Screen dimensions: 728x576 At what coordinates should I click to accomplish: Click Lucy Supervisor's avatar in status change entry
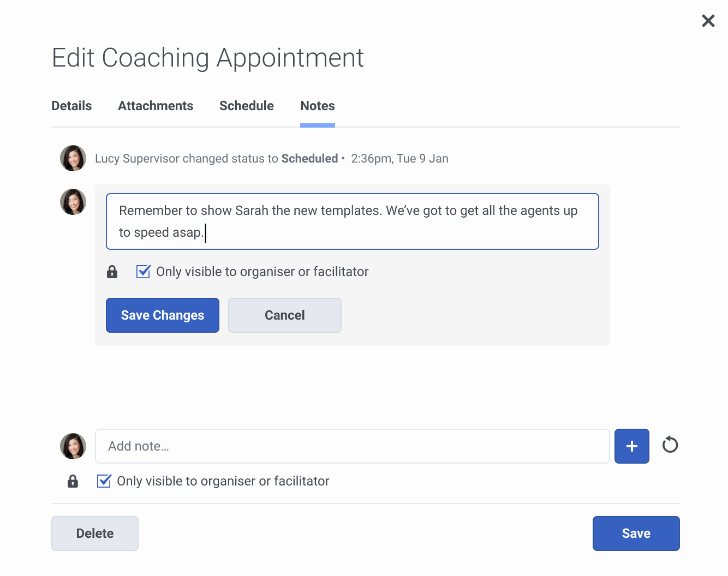[x=73, y=158]
